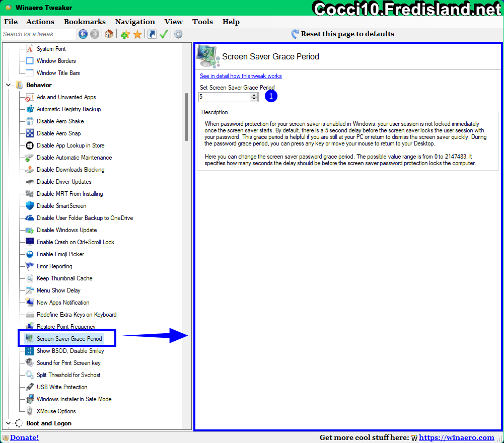Add bookmark with green plus star icon

coord(125,34)
